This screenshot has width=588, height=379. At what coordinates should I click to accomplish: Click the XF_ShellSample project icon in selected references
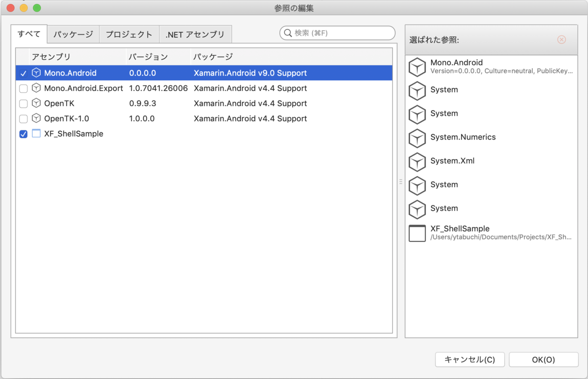417,233
